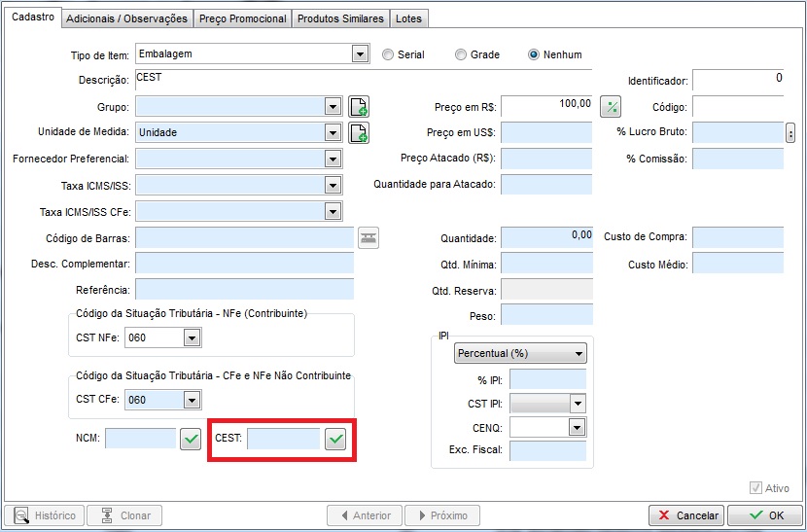The height and width of the screenshot is (532, 807).
Task: Click the Clonar button
Action: [x=124, y=515]
